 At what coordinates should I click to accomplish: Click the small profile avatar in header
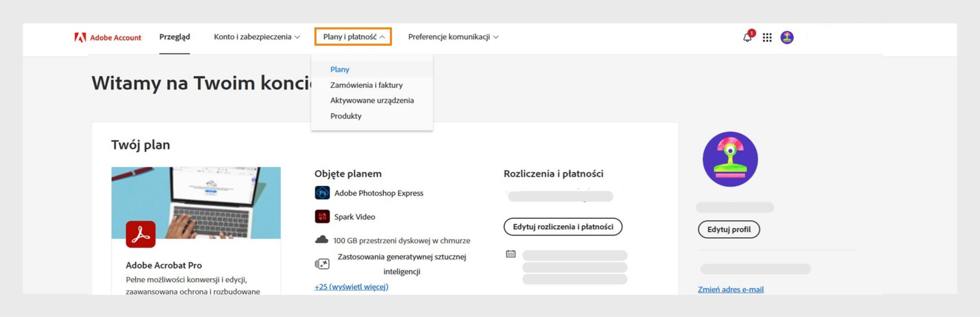(787, 37)
